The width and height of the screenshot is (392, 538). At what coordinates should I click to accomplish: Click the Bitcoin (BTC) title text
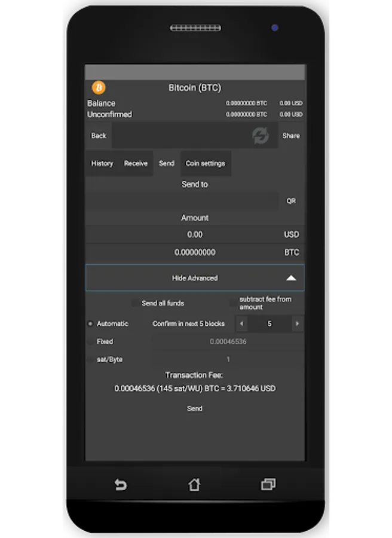point(194,88)
